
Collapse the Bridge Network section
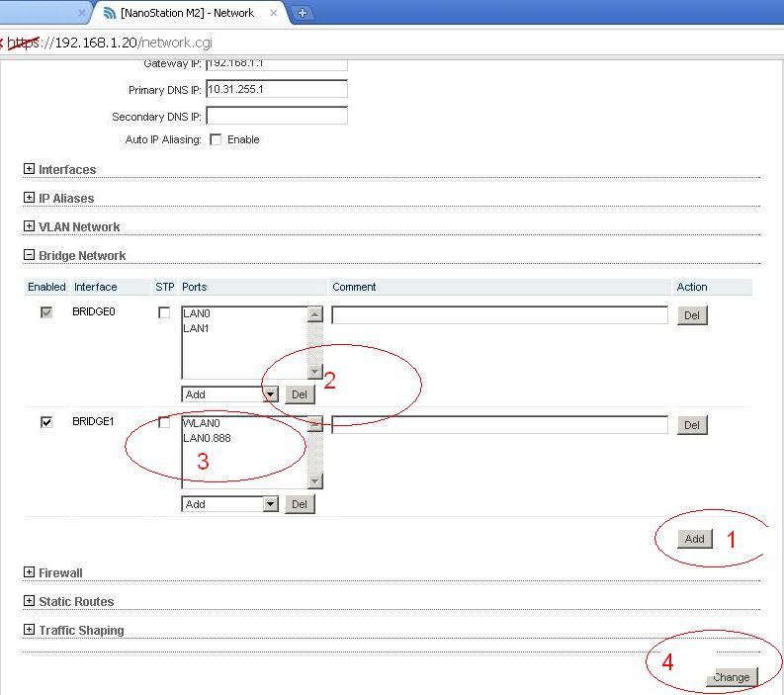(29, 255)
